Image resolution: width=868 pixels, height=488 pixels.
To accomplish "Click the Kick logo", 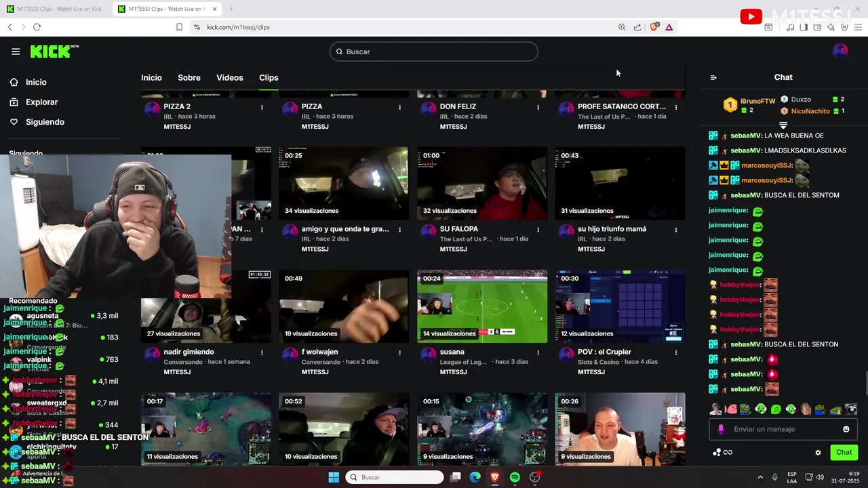I will (x=54, y=52).
